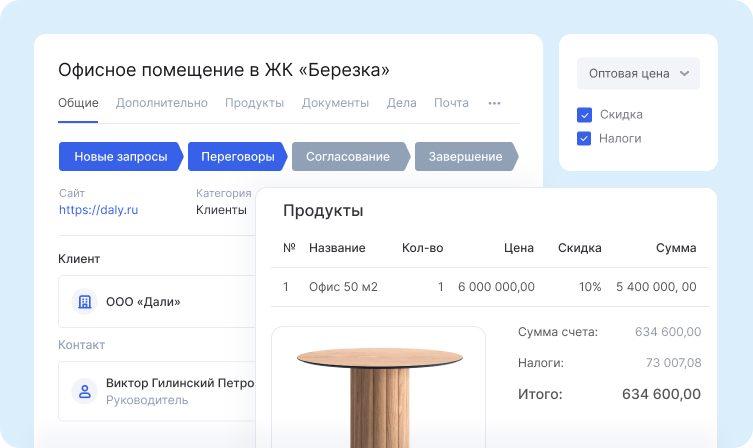
Task: Set deal stage to Завершение
Action: point(465,157)
